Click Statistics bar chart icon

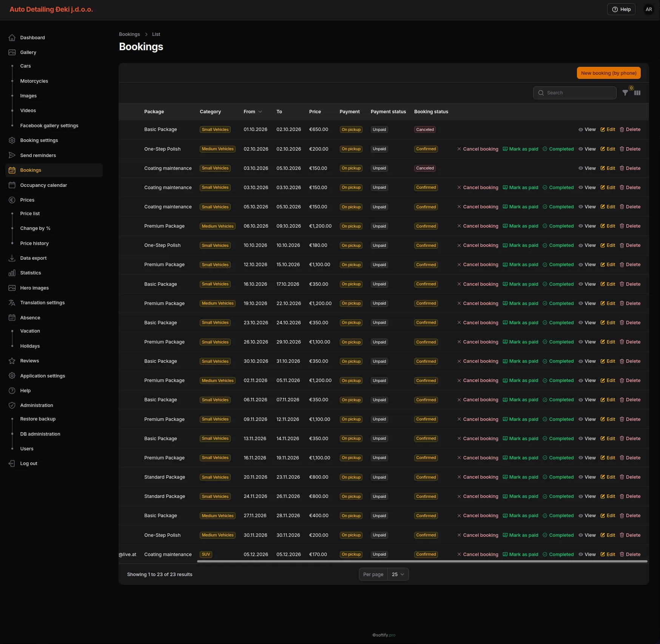coord(12,273)
